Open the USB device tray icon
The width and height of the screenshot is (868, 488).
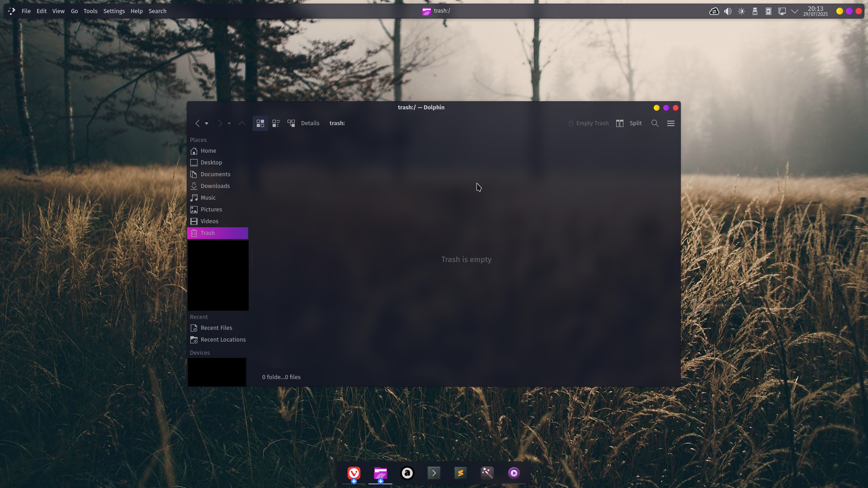click(755, 11)
